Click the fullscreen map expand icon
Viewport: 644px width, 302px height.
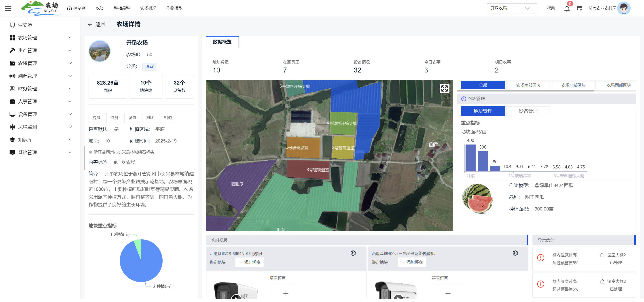click(444, 88)
